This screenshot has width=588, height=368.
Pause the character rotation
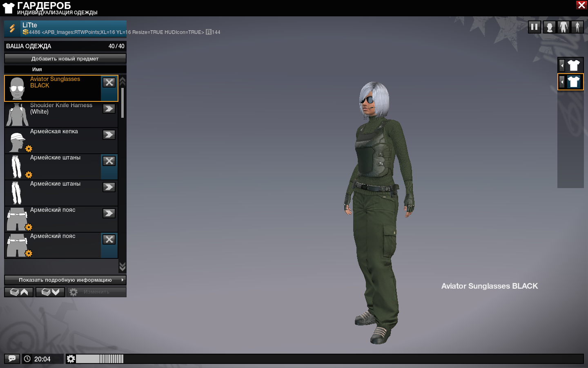point(534,27)
